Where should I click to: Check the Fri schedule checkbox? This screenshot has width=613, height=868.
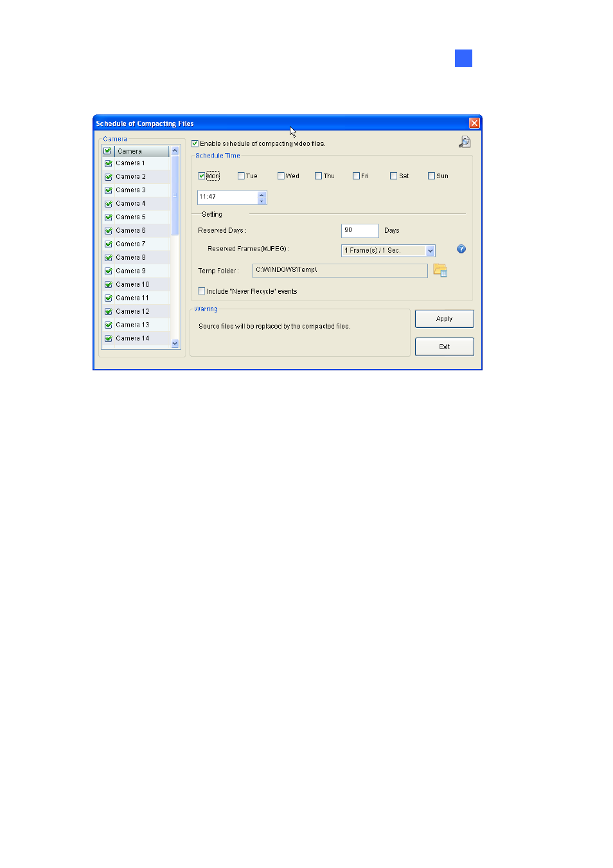pos(356,176)
